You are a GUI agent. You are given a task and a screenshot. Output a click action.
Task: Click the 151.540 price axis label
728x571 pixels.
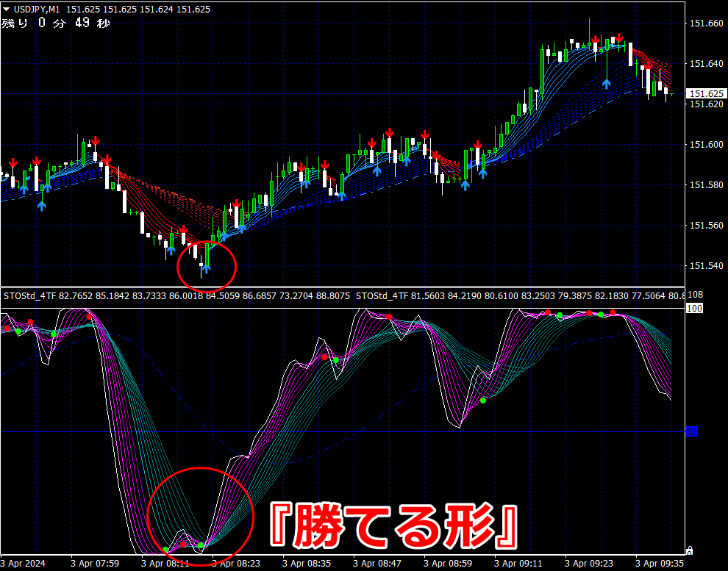pyautogui.click(x=706, y=266)
